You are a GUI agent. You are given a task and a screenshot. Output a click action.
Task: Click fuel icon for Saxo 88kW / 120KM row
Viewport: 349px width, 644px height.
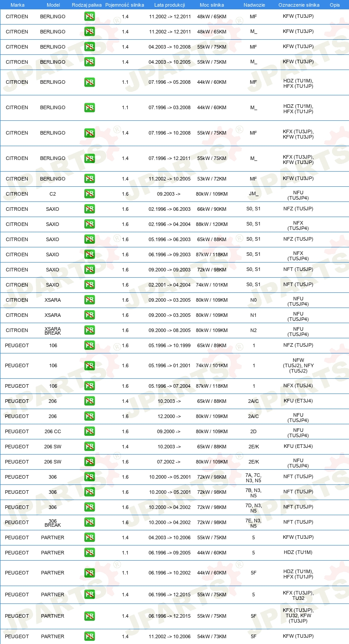[90, 224]
